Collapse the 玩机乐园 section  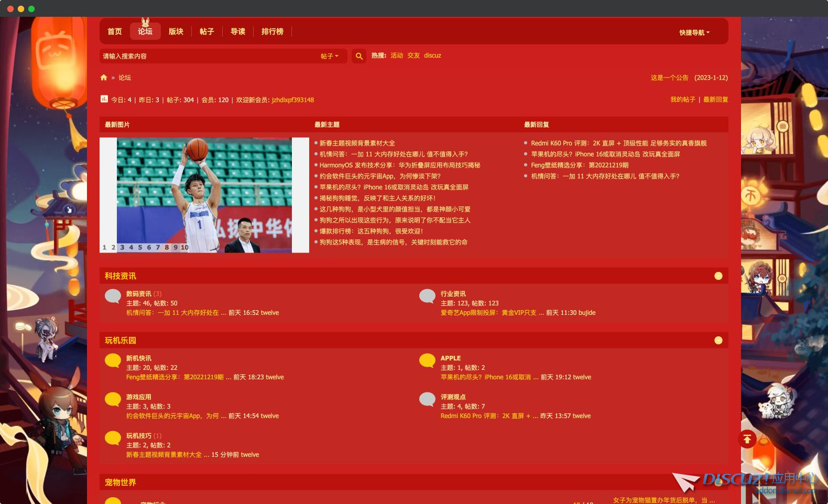(718, 341)
